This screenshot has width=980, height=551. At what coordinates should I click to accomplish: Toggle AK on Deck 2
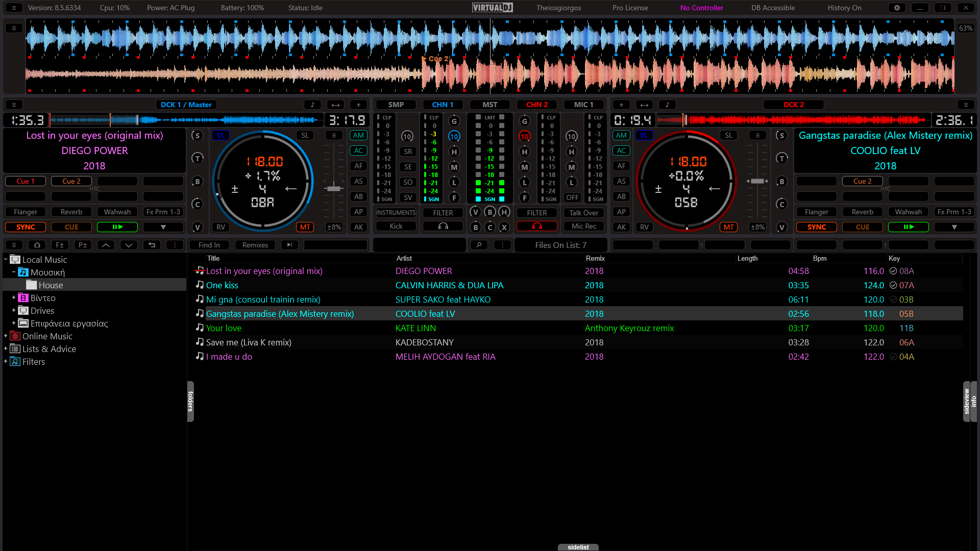point(621,227)
